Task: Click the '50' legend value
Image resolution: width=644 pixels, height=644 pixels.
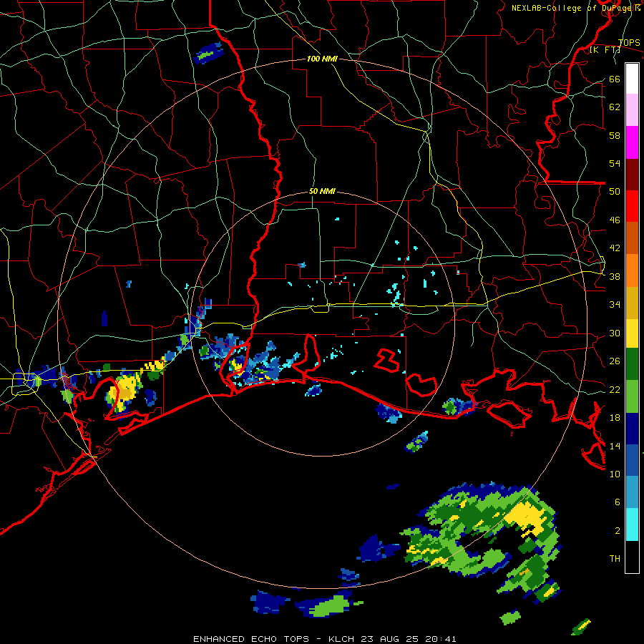Action: pyautogui.click(x=614, y=191)
